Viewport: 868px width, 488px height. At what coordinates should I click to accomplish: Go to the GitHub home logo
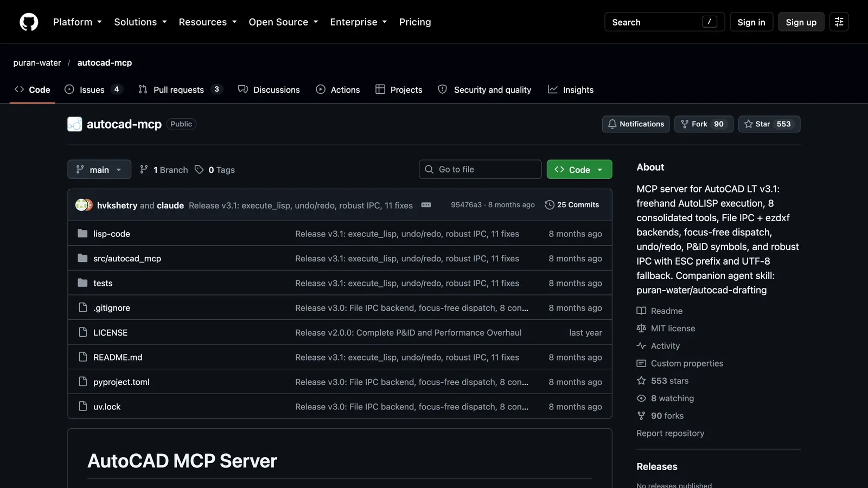point(29,22)
